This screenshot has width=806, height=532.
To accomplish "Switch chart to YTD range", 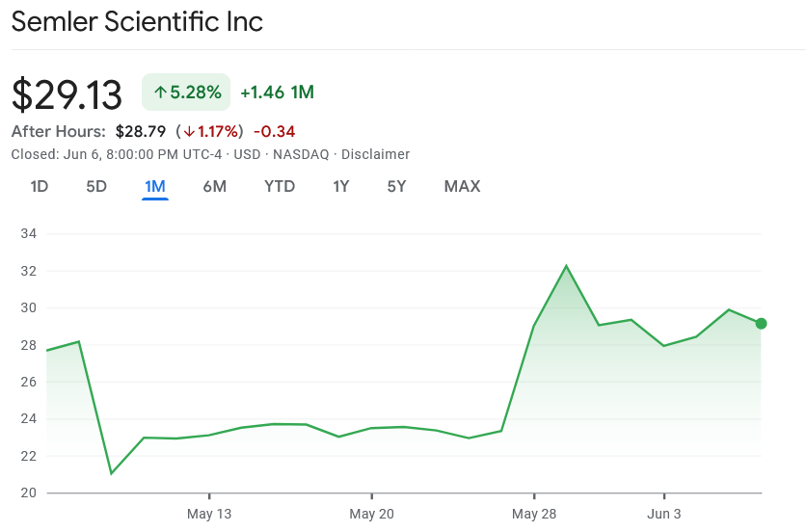I will click(x=280, y=186).
